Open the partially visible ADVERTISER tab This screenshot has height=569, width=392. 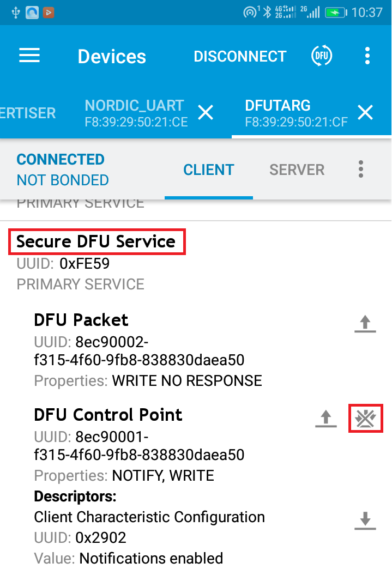27,113
